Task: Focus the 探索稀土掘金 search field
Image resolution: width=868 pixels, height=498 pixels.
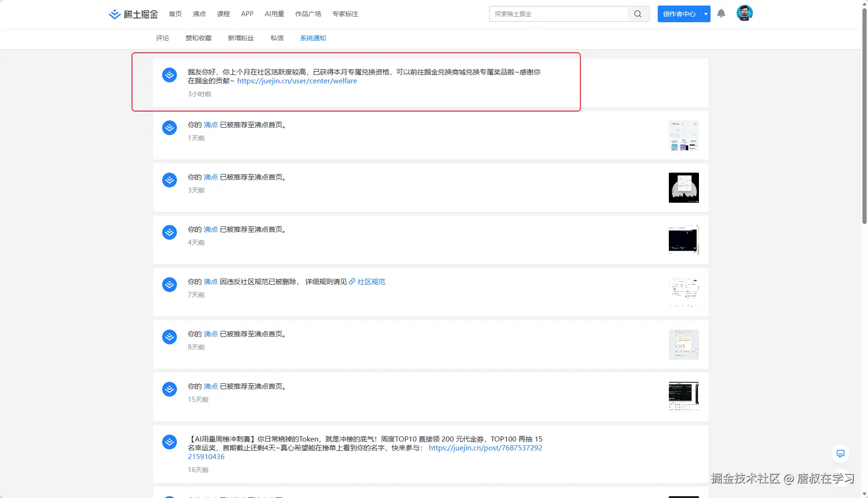Action: (559, 14)
